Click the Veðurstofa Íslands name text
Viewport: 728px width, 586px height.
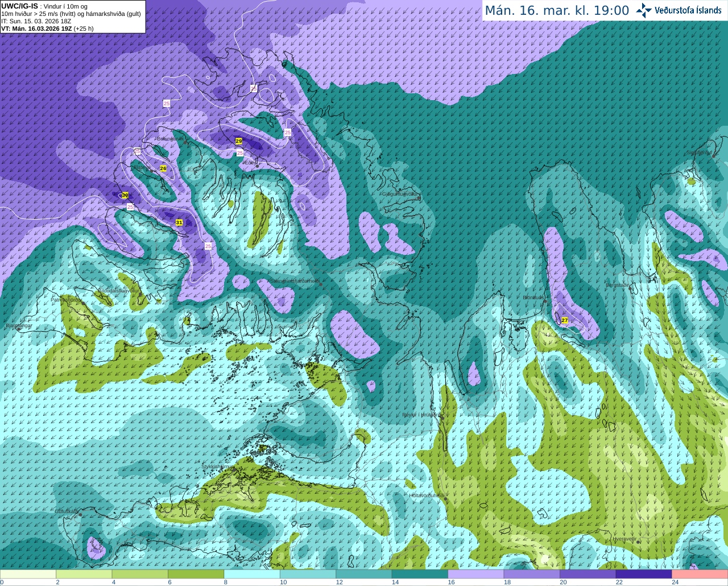[x=688, y=10]
